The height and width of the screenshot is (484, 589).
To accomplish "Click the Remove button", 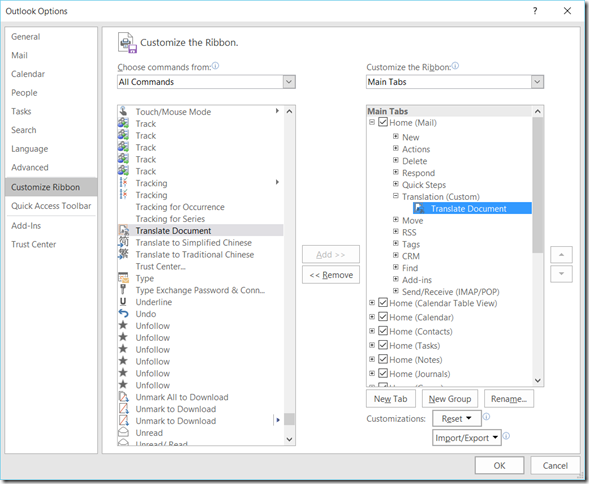I will point(331,275).
